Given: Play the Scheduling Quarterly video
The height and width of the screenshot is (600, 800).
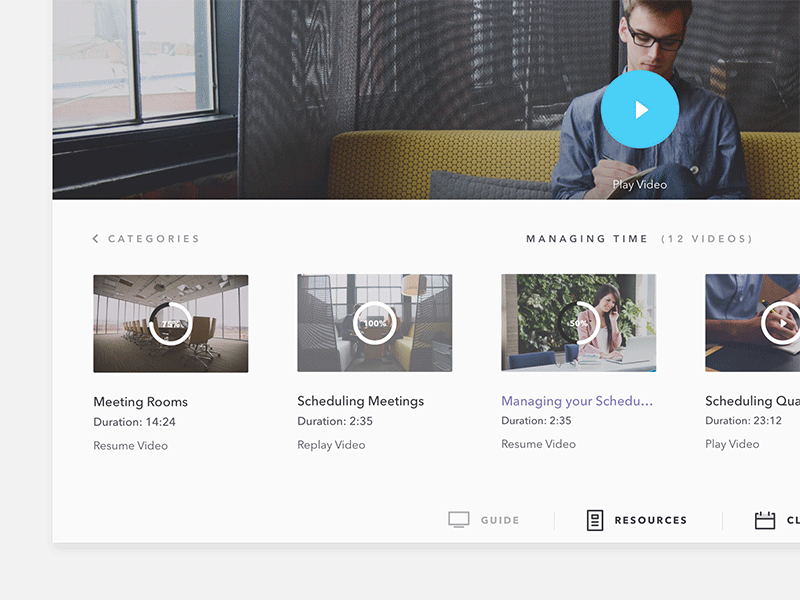Looking at the screenshot, I should click(731, 443).
